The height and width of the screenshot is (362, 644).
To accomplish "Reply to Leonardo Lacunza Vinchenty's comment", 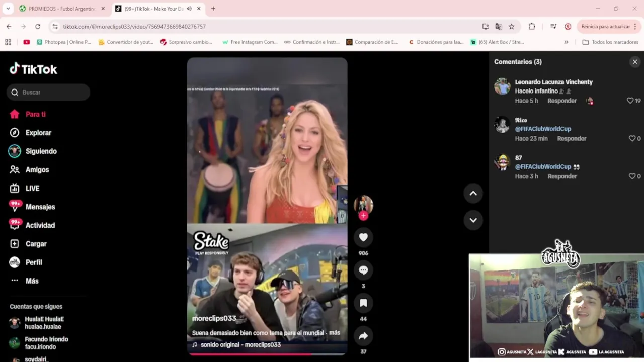I will 562,101.
